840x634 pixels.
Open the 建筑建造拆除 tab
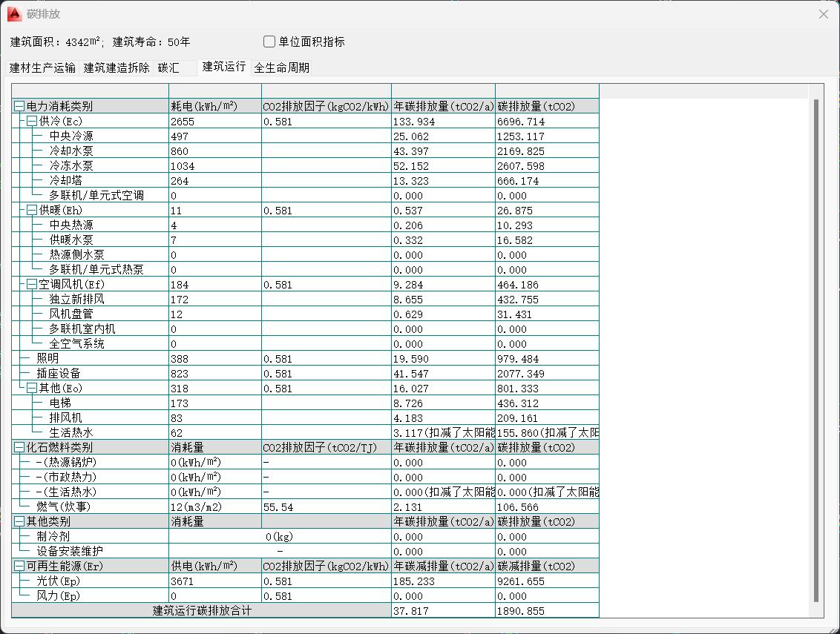point(117,67)
